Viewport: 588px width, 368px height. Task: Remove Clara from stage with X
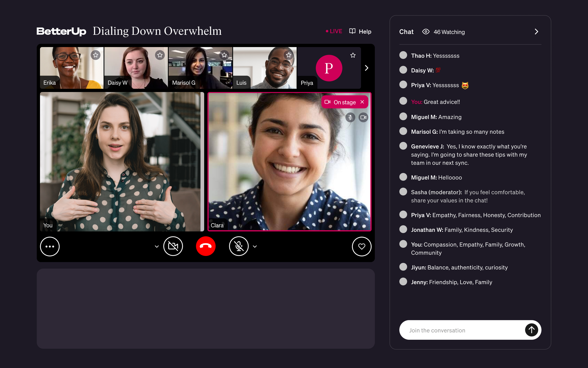point(362,102)
